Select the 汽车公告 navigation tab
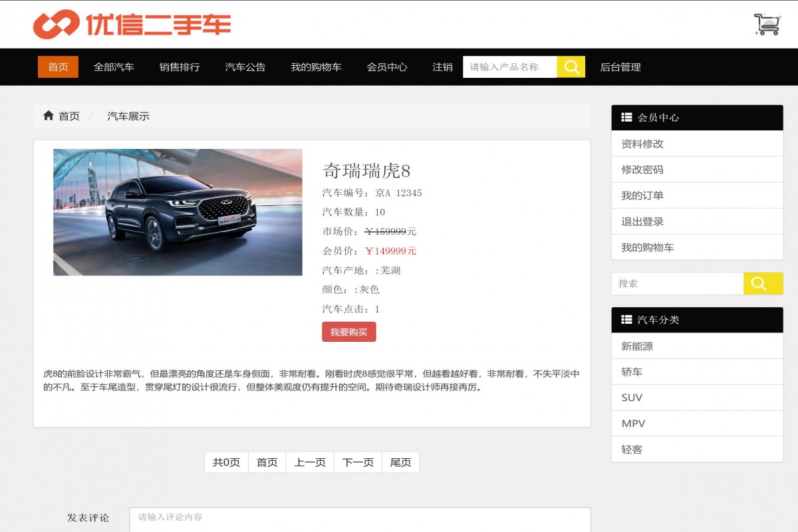The height and width of the screenshot is (532, 798). (244, 66)
